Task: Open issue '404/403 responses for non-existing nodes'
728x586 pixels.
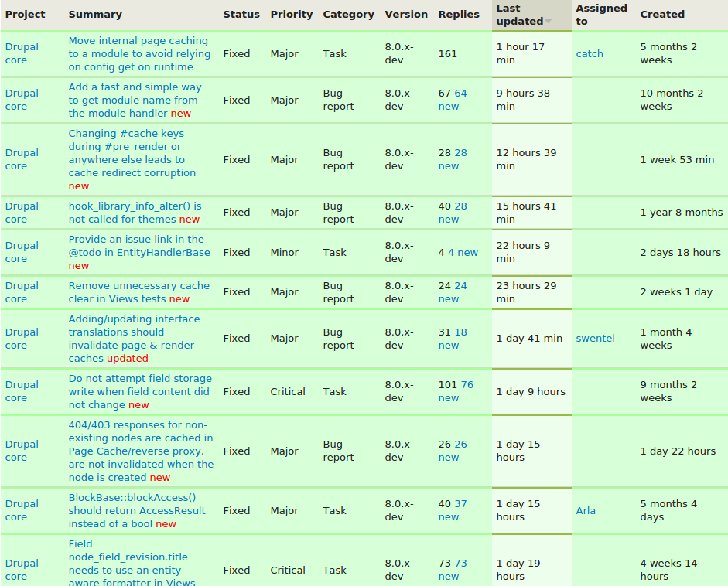Action: pos(141,451)
